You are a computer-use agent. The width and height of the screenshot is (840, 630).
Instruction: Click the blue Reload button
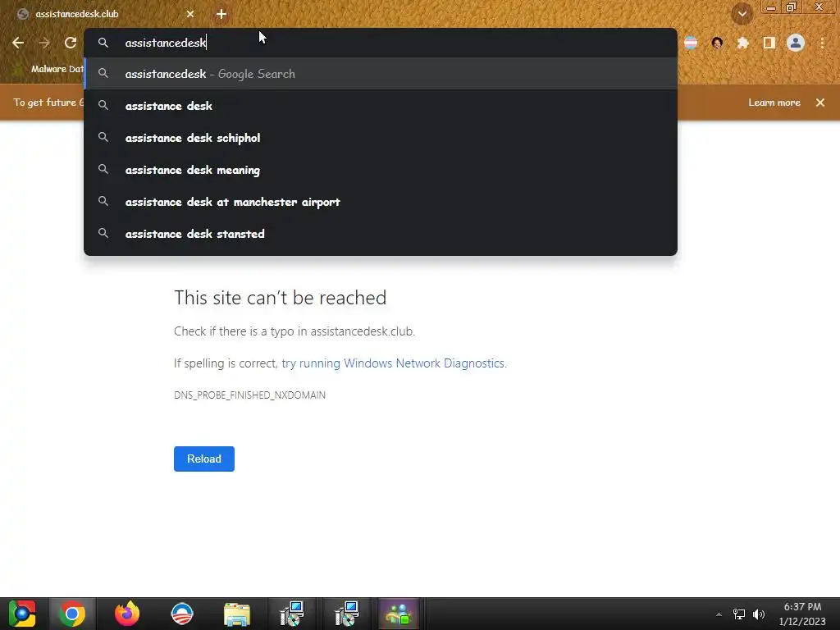204,459
